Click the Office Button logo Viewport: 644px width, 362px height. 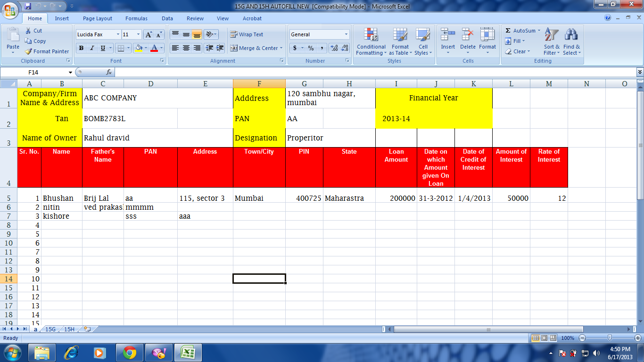[x=10, y=10]
